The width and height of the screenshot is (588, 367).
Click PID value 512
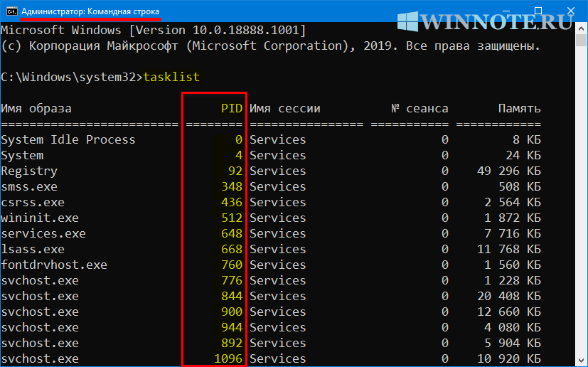[x=232, y=218]
